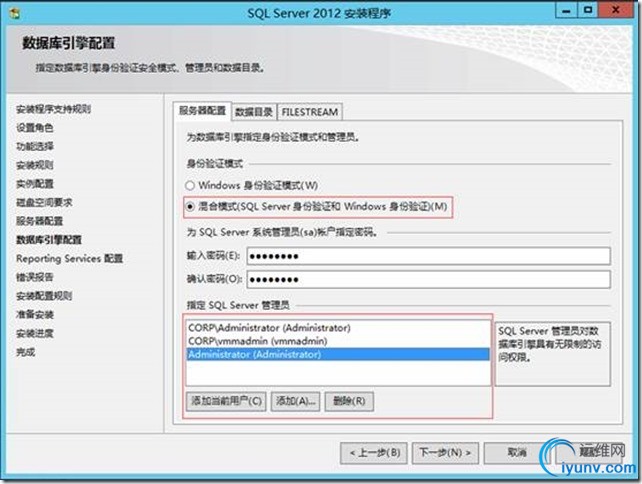Click 添加当前用户(C) button

pos(226,401)
